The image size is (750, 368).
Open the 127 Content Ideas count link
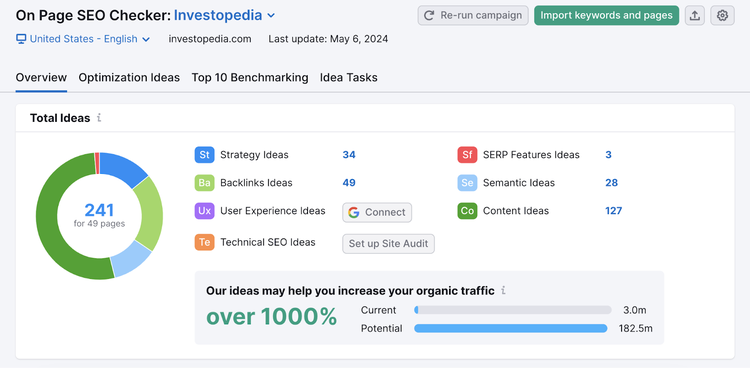point(613,211)
